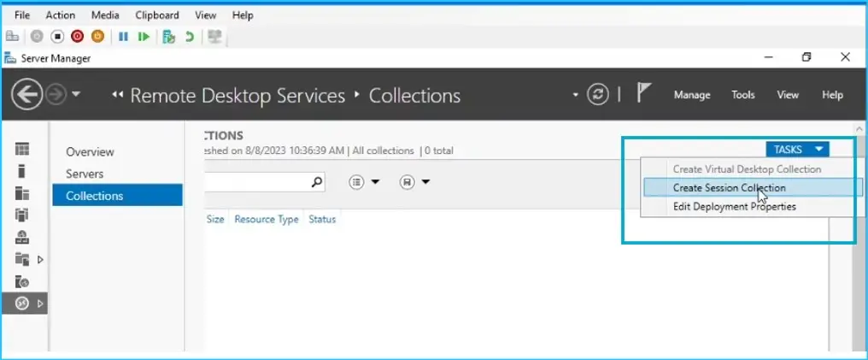Go to Servers in the navigation pane

pyautogui.click(x=85, y=174)
